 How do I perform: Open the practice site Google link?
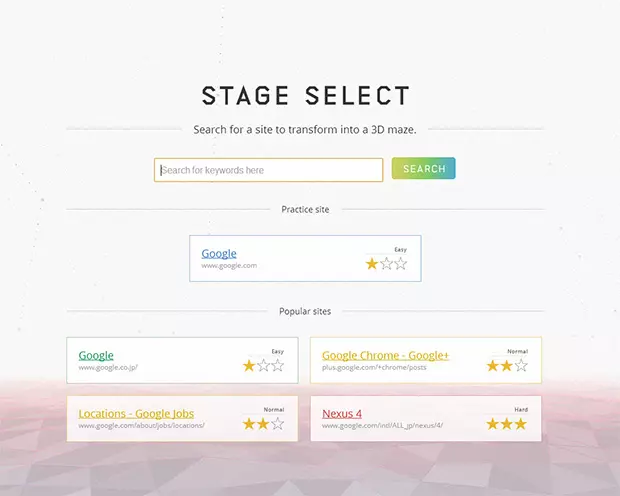coord(219,254)
